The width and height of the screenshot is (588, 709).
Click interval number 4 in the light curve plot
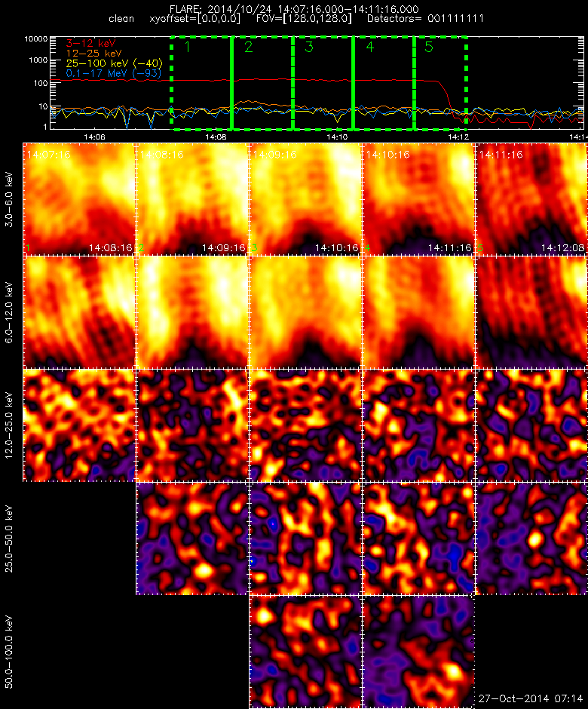coord(369,47)
